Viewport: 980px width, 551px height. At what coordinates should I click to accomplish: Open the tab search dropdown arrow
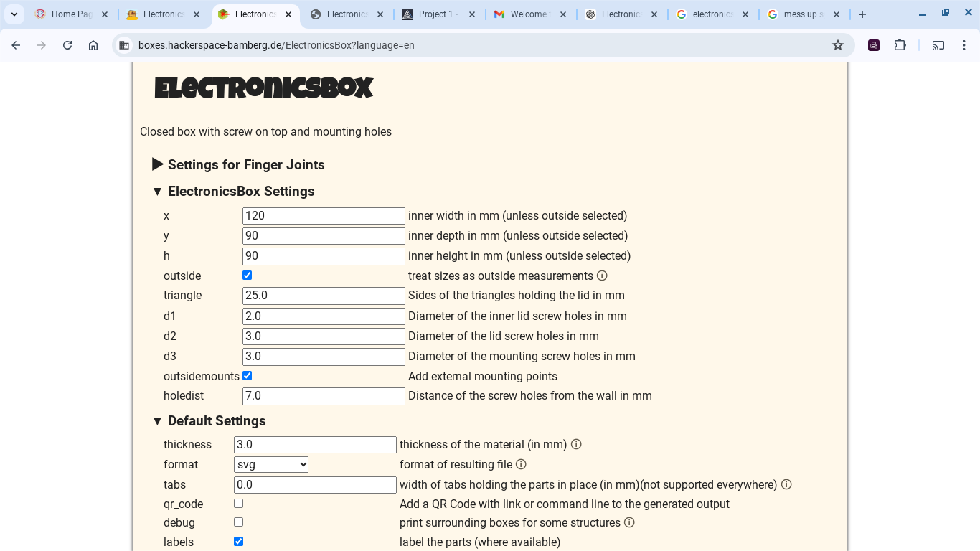pyautogui.click(x=14, y=14)
